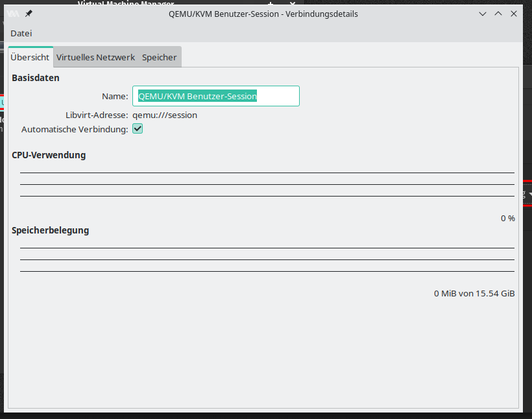Click the 0 % CPU usage value

pyautogui.click(x=508, y=218)
